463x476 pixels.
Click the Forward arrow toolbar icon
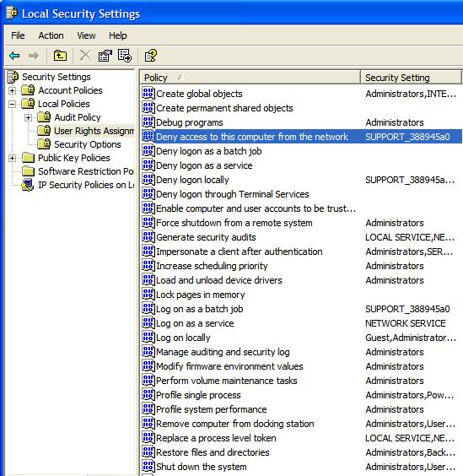[34, 56]
